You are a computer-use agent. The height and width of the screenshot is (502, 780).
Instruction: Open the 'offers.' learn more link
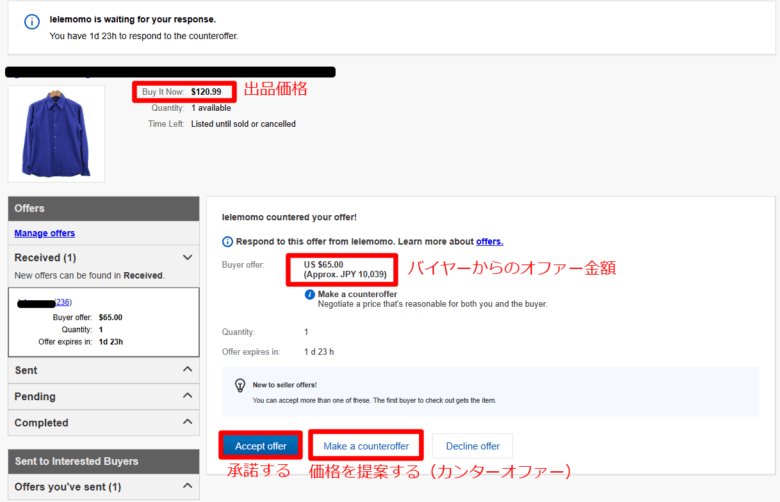(x=489, y=241)
